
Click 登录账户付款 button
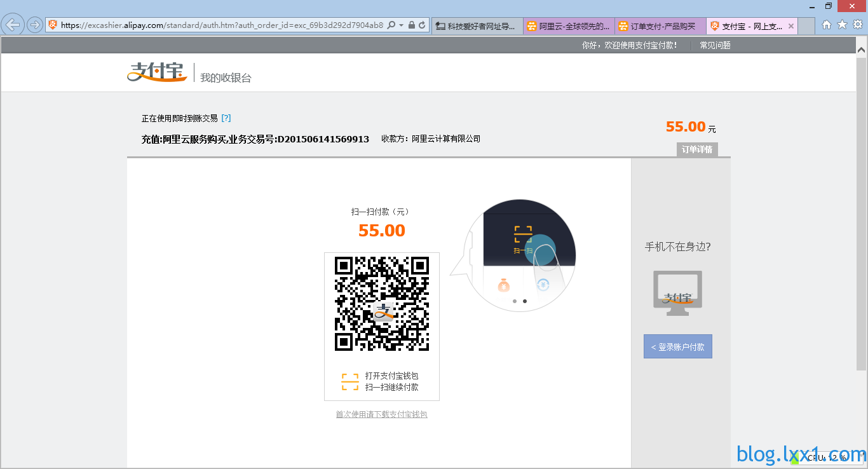[677, 346]
